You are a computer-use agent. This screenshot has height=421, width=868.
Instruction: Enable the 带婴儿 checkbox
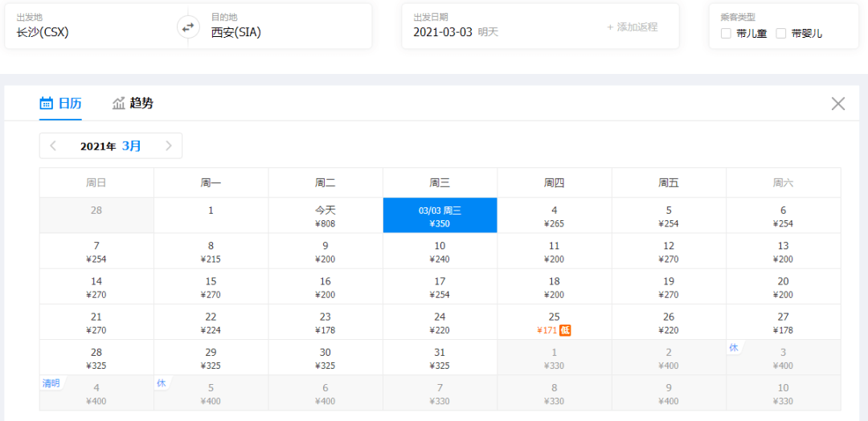(x=780, y=34)
